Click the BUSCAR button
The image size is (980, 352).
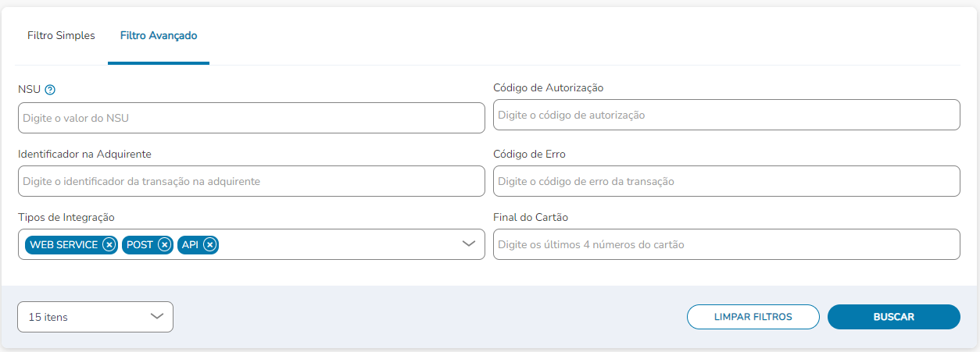tap(894, 317)
